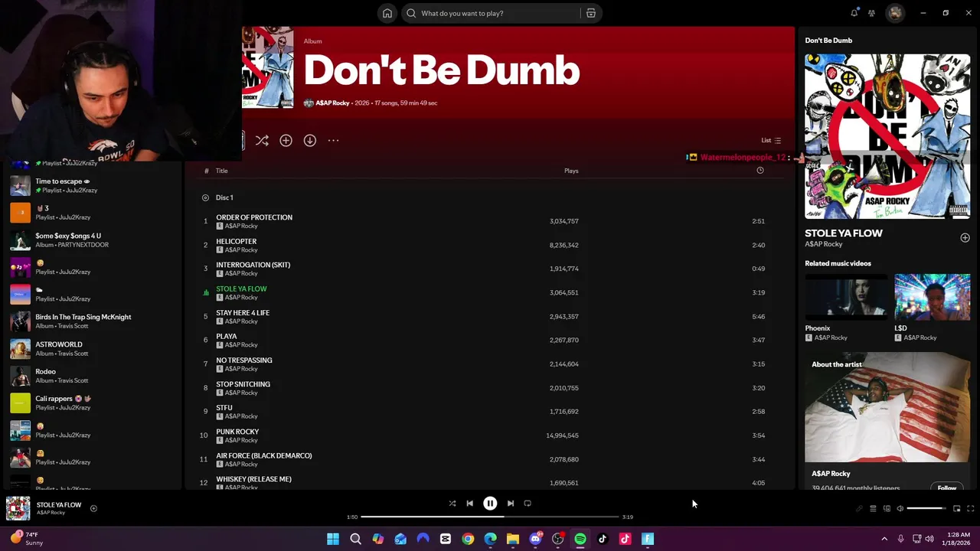This screenshot has width=980, height=551.
Task: Select the HELICOPTER track row
Action: (490, 245)
